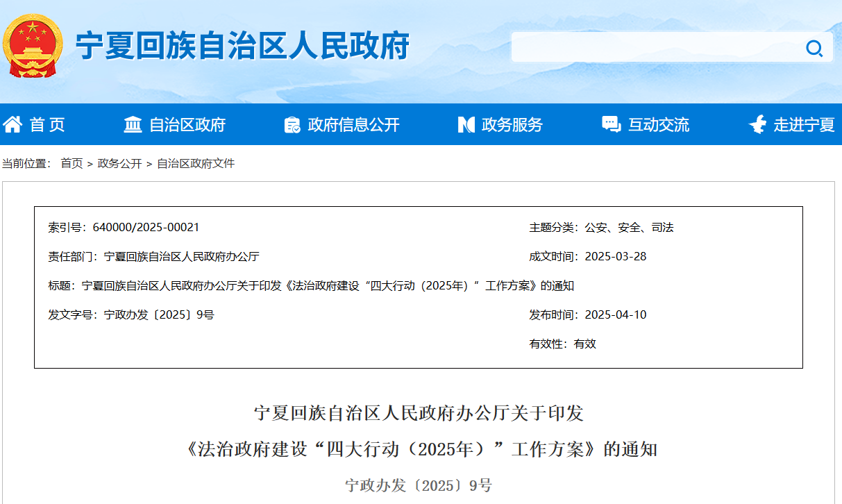Open 自治区政府文件 breadcrumb link
The image size is (842, 504).
point(196,164)
